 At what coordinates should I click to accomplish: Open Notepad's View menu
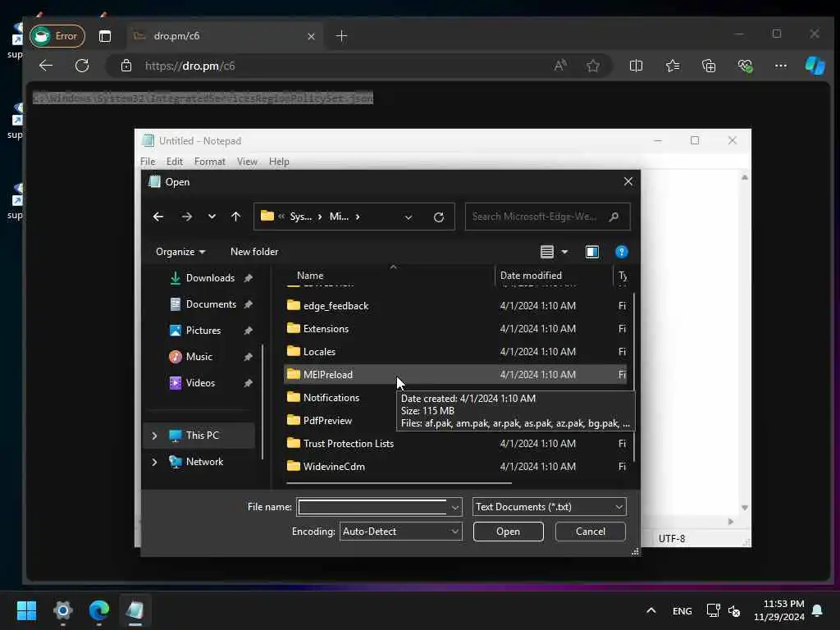(x=247, y=162)
